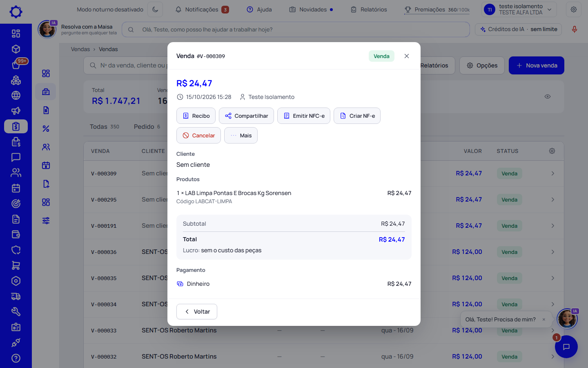
Task: Click Créditos de IA badge
Action: [519, 29]
